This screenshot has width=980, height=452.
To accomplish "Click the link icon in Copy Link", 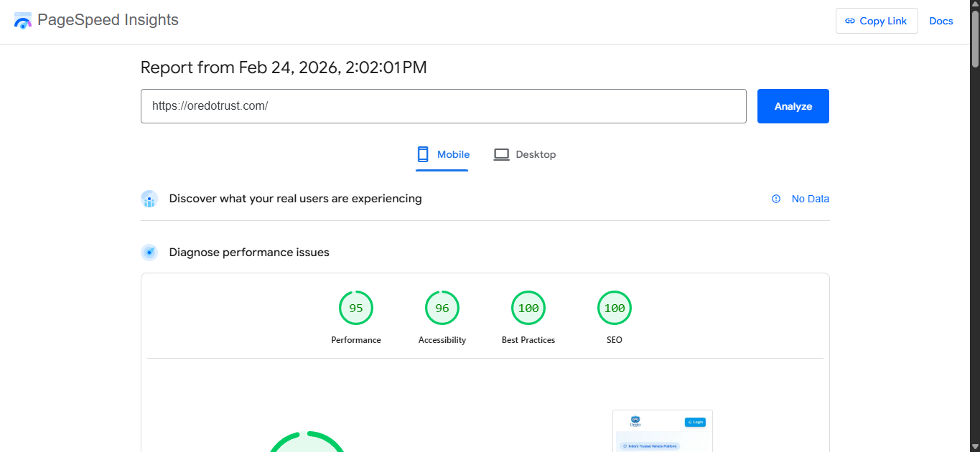I will [850, 21].
